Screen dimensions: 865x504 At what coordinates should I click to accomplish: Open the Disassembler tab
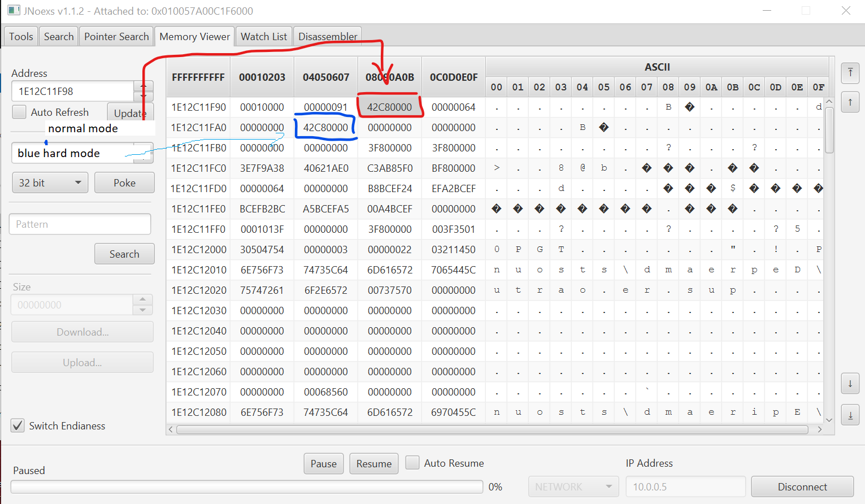pos(328,36)
